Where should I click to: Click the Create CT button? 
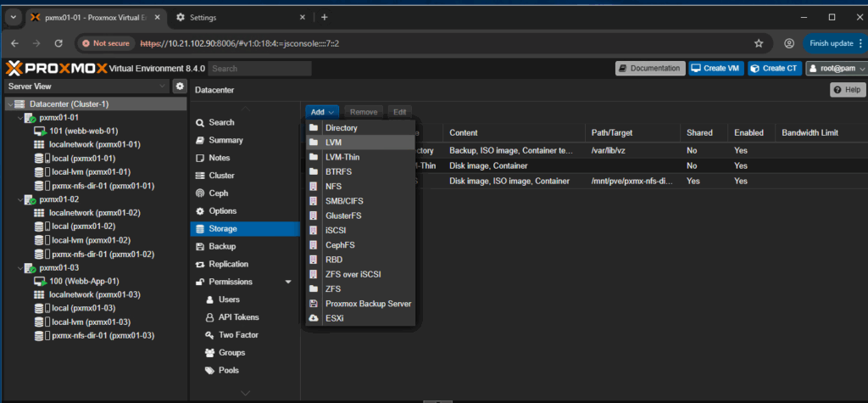click(x=775, y=69)
